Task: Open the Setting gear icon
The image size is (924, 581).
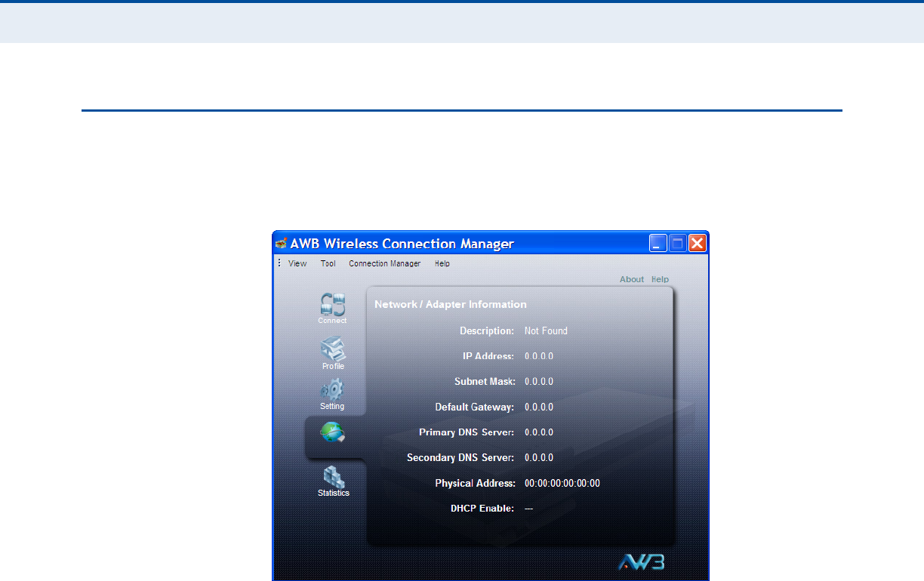Action: [332, 395]
